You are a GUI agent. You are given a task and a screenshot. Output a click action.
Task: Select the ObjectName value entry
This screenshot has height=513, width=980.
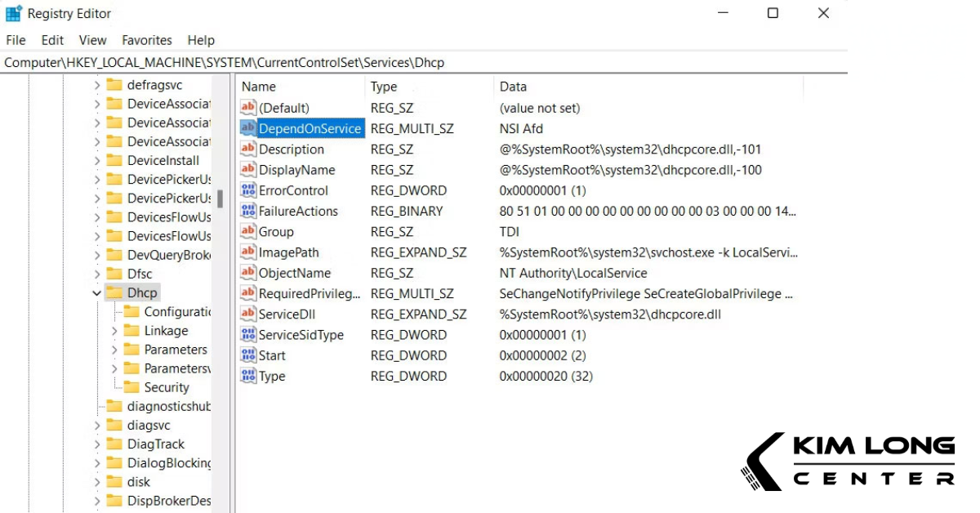pos(292,273)
